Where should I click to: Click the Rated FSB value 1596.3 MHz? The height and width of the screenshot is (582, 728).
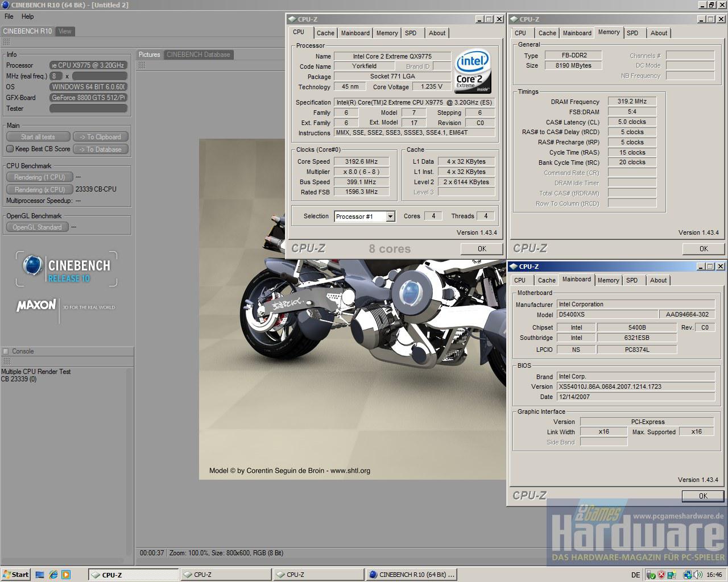(x=361, y=192)
